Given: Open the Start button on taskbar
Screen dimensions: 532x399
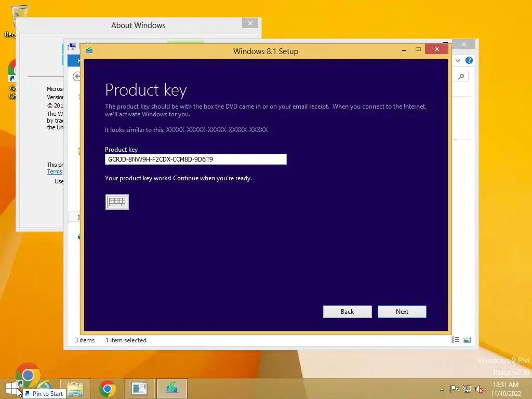Looking at the screenshot, I should pos(11,389).
